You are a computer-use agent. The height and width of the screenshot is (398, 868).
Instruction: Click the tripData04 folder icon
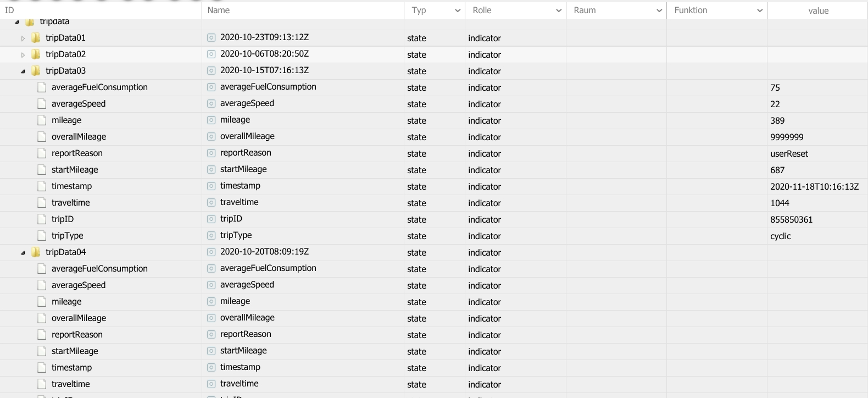(36, 252)
